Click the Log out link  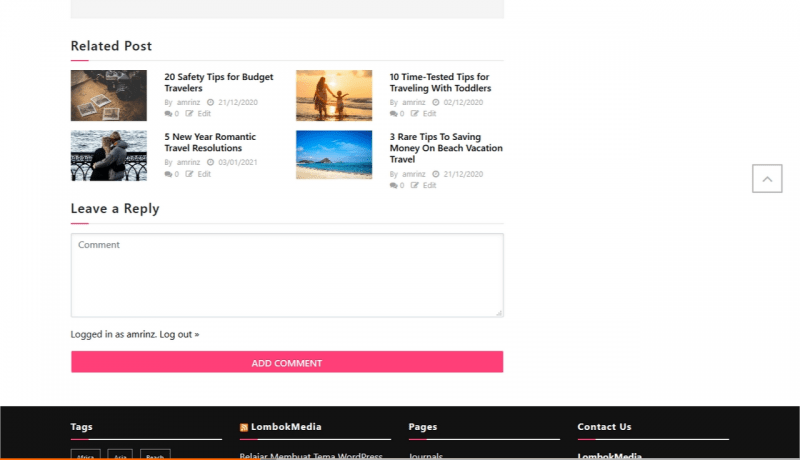(179, 334)
